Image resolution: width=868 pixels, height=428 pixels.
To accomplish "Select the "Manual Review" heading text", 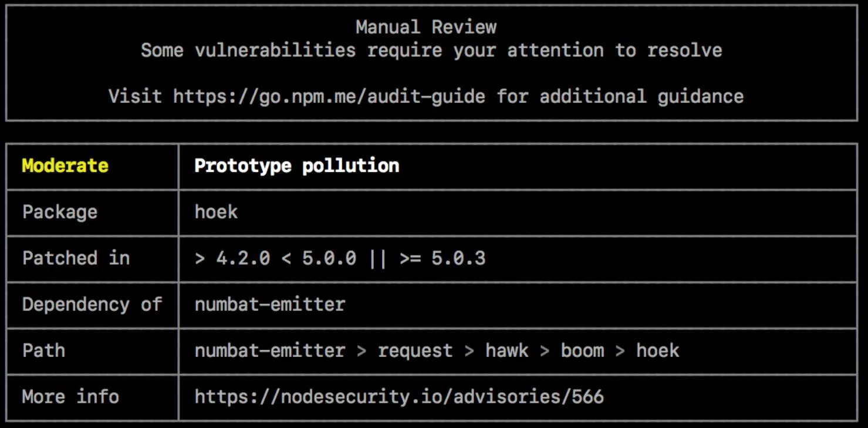I will point(426,27).
